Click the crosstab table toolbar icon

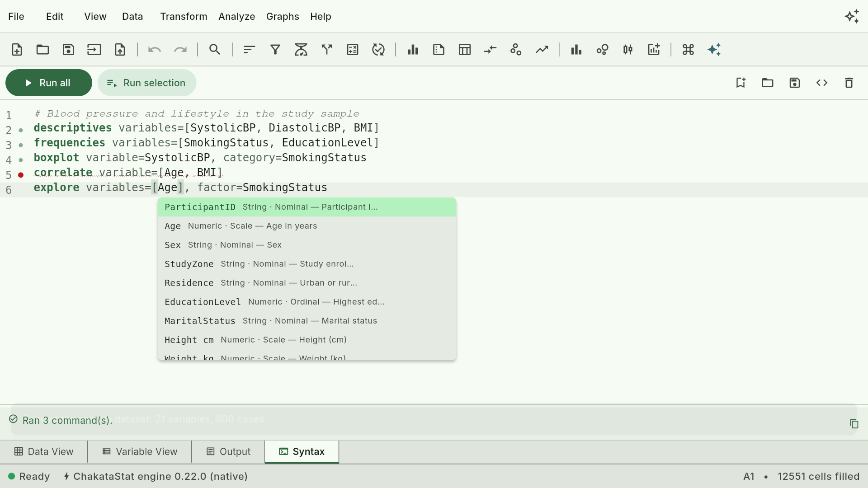(465, 50)
